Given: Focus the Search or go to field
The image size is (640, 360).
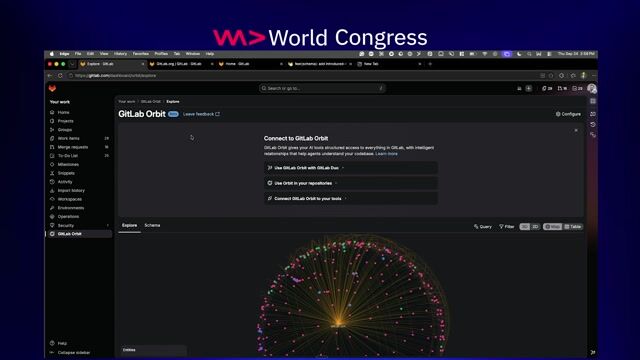Looking at the screenshot, I should tap(322, 88).
